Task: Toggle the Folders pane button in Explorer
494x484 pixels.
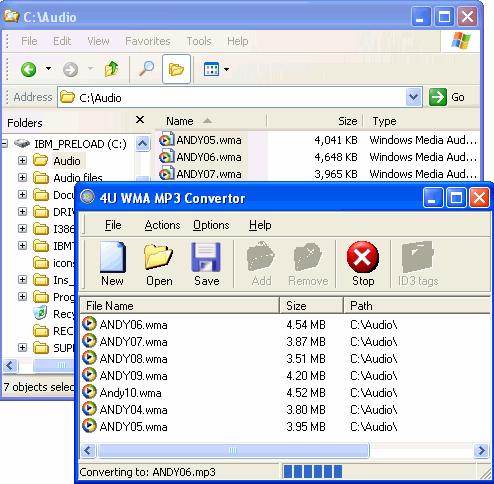Action: 176,69
